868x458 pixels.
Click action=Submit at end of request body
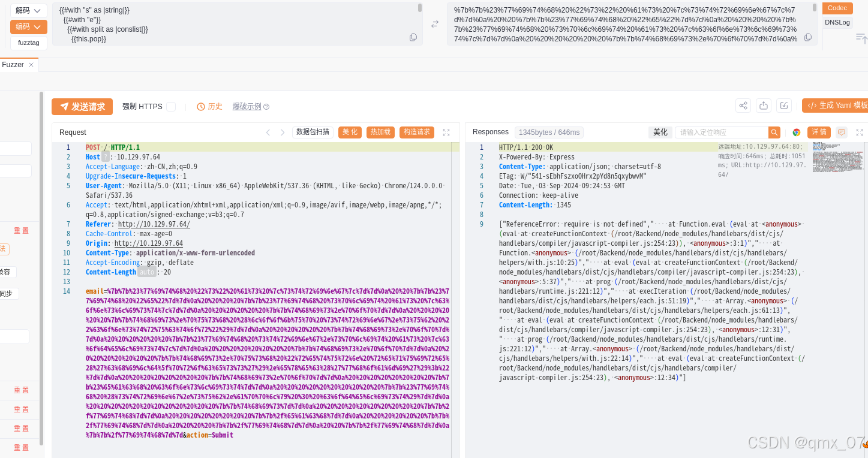210,435
